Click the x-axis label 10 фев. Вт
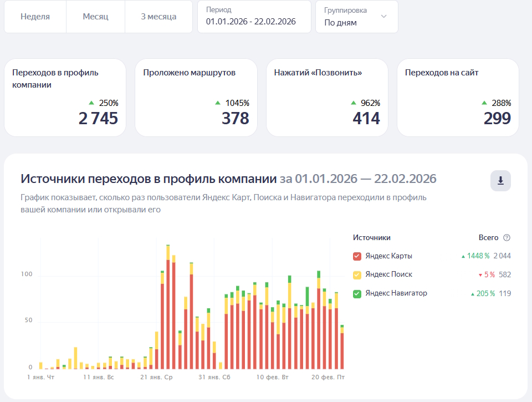 [272, 377]
